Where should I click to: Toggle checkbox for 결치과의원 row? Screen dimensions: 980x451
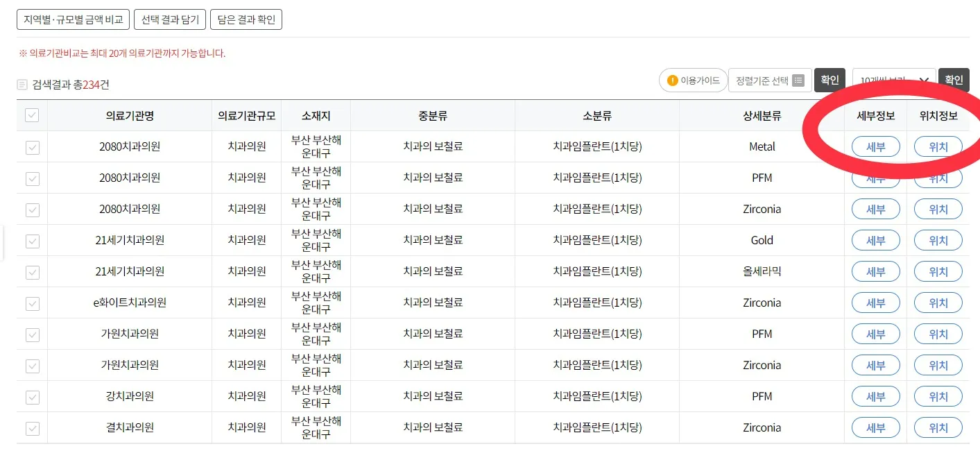click(x=32, y=428)
